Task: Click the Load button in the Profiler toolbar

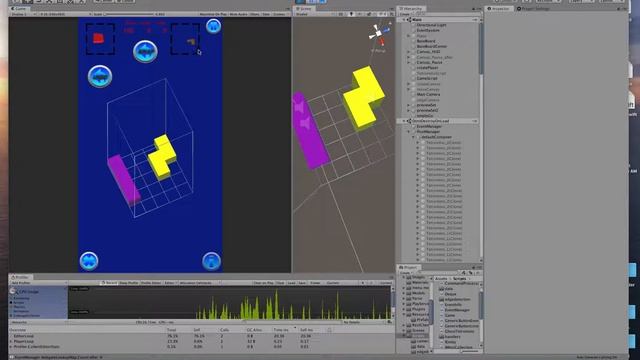Action: coord(291,282)
